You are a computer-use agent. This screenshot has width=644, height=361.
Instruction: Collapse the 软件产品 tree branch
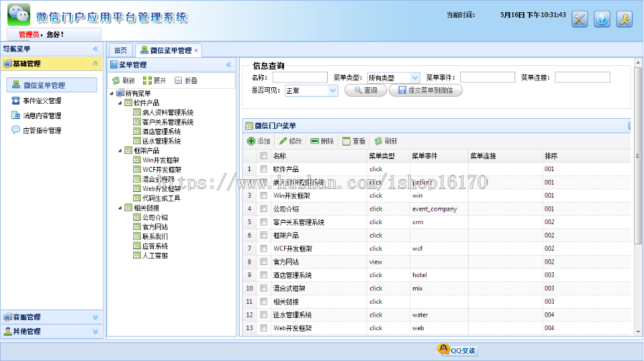[120, 103]
